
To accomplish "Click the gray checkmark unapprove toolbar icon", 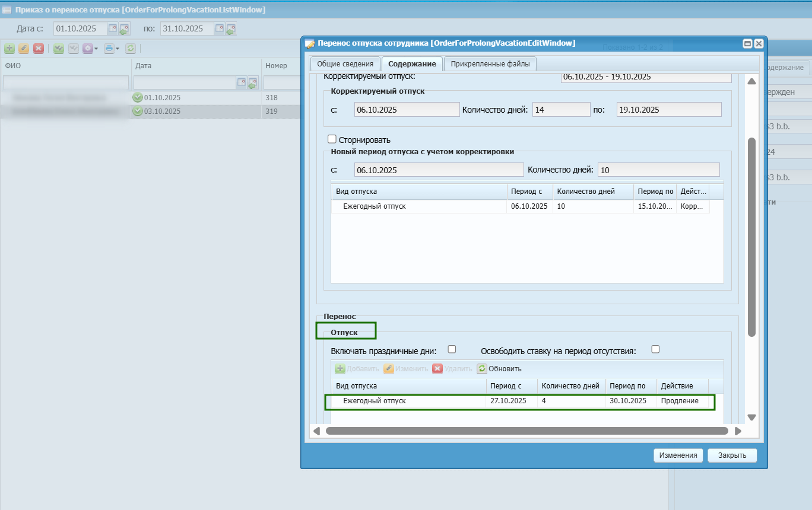I will pyautogui.click(x=74, y=49).
